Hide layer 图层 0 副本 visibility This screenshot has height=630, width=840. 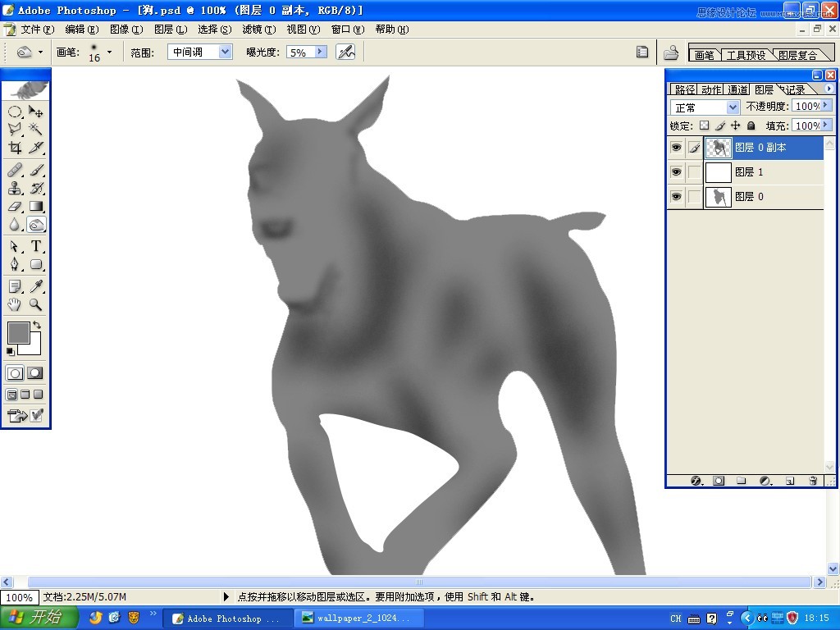676,148
